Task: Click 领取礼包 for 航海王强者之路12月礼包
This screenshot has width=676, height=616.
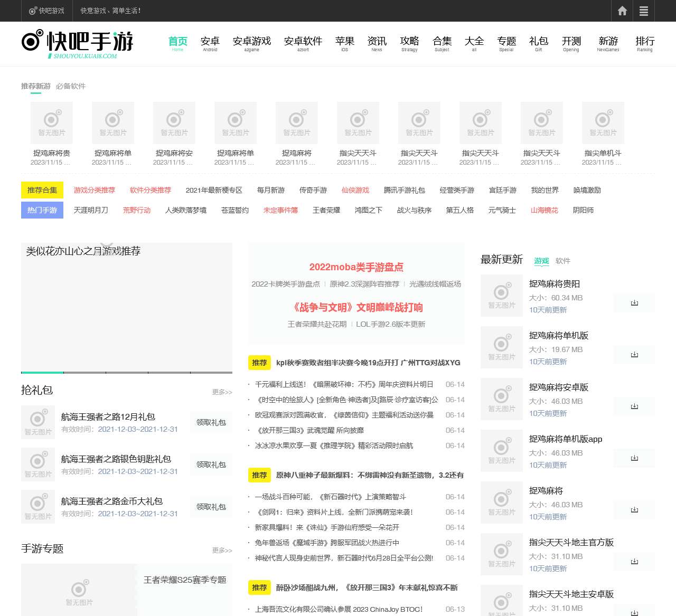Action: click(x=211, y=422)
